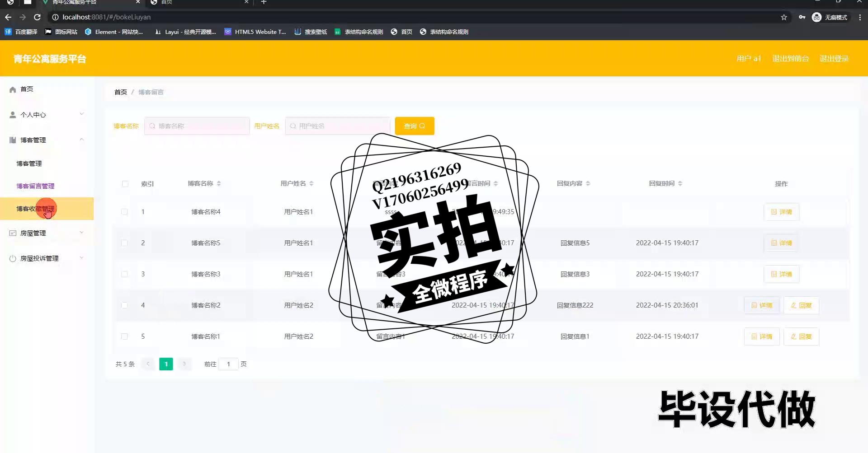Open the Layui bookmark
Image resolution: width=868 pixels, height=453 pixels.
point(185,32)
